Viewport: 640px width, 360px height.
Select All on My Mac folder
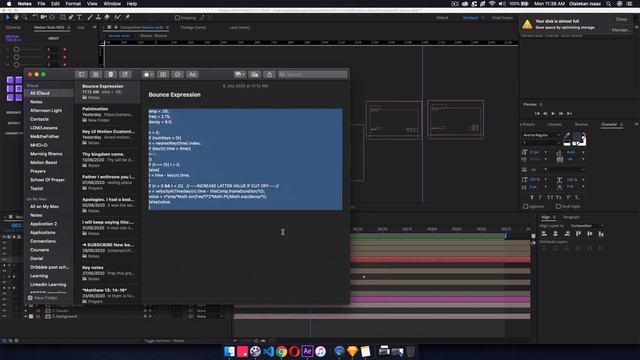click(44, 207)
